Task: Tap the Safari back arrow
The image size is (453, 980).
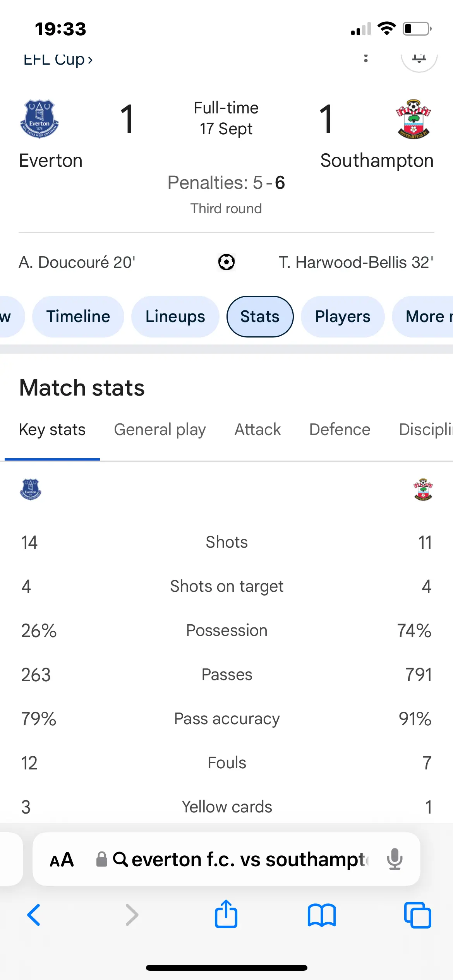Action: [x=34, y=915]
